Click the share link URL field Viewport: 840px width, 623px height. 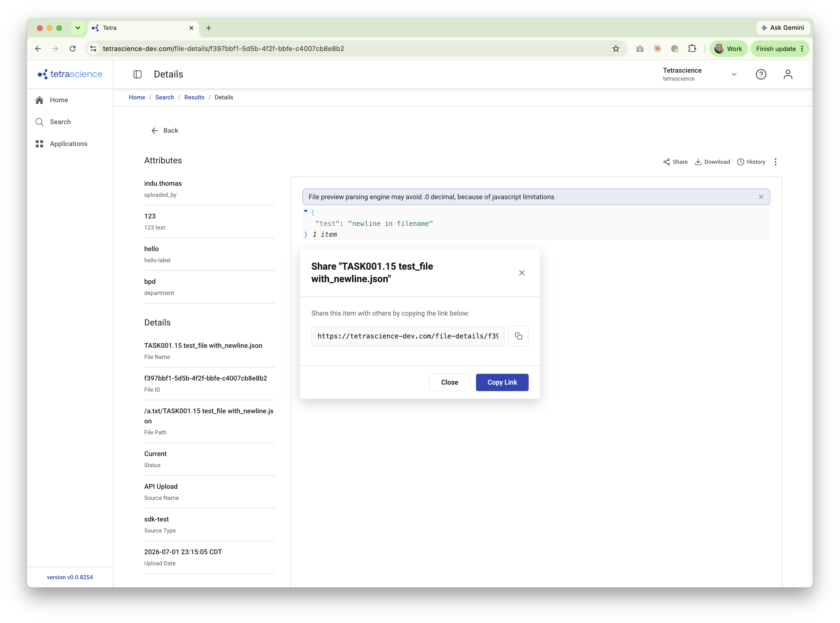point(407,336)
